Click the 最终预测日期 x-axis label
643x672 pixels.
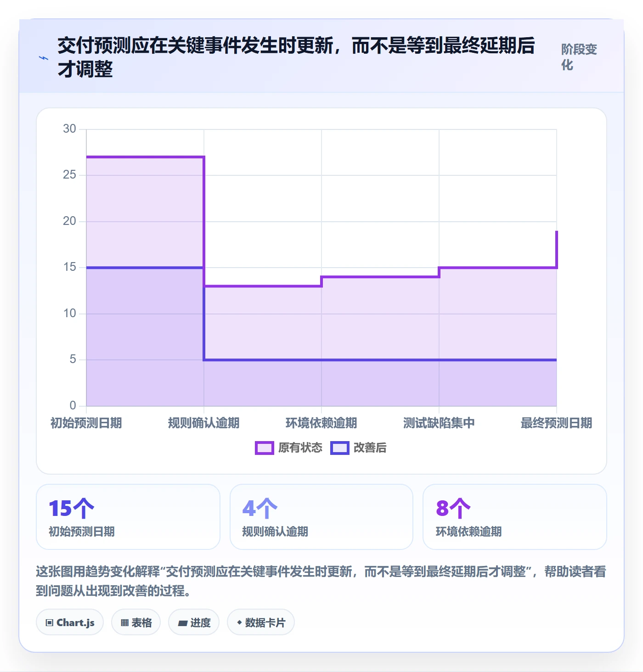557,423
